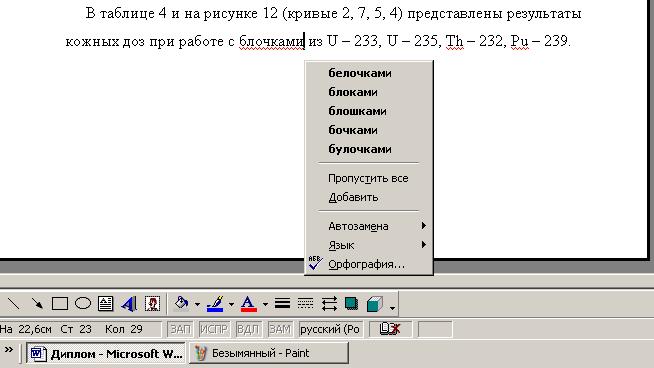The image size is (654, 368).
Task: Choose suggestion "блоками"
Action: [369, 92]
